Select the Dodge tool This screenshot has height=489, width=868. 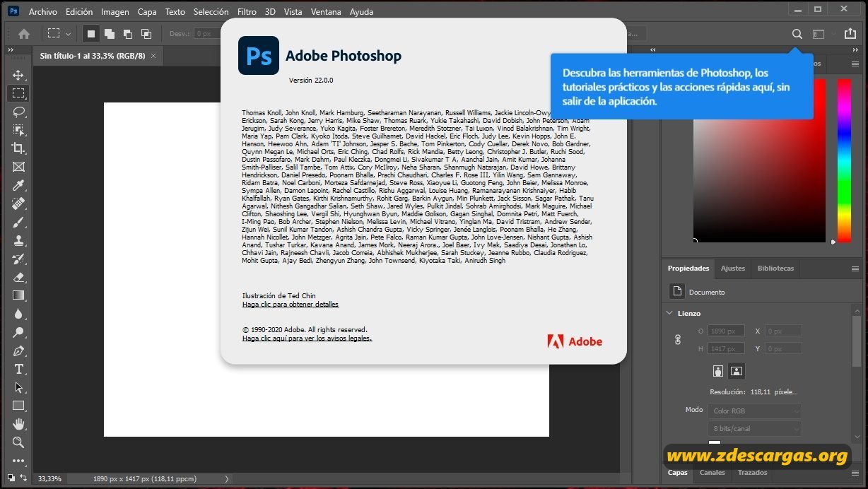pyautogui.click(x=18, y=332)
